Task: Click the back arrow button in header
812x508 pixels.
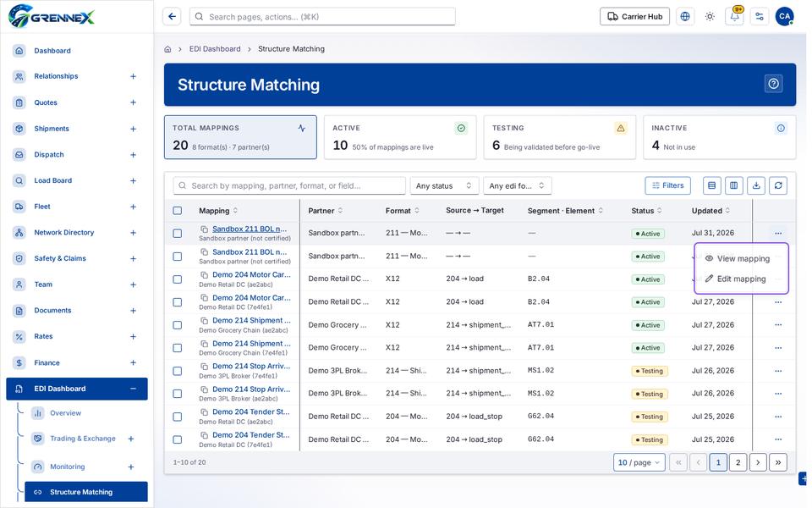Action: 172,17
